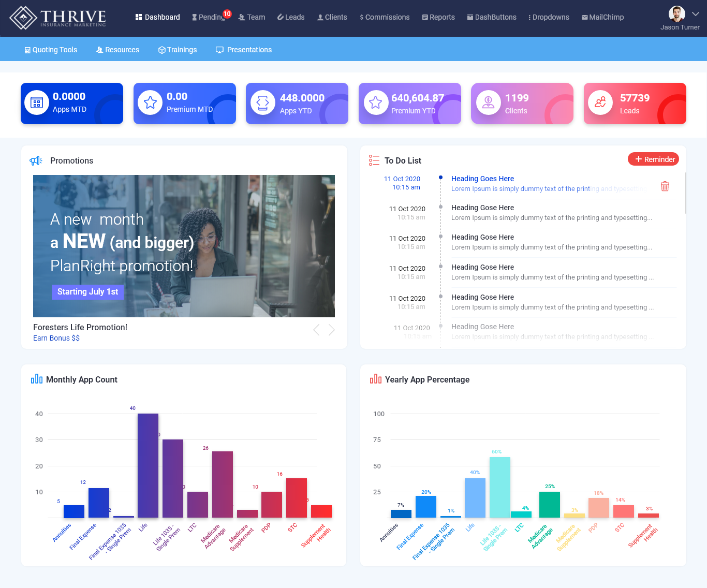Screen dimensions: 707x588
Task: Select the 40% Life bar in Yearly chart
Action: (x=475, y=498)
